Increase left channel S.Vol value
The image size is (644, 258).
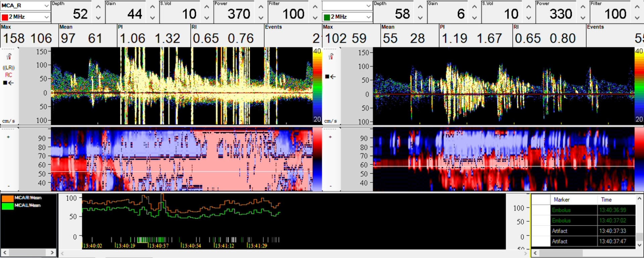pos(207,6)
